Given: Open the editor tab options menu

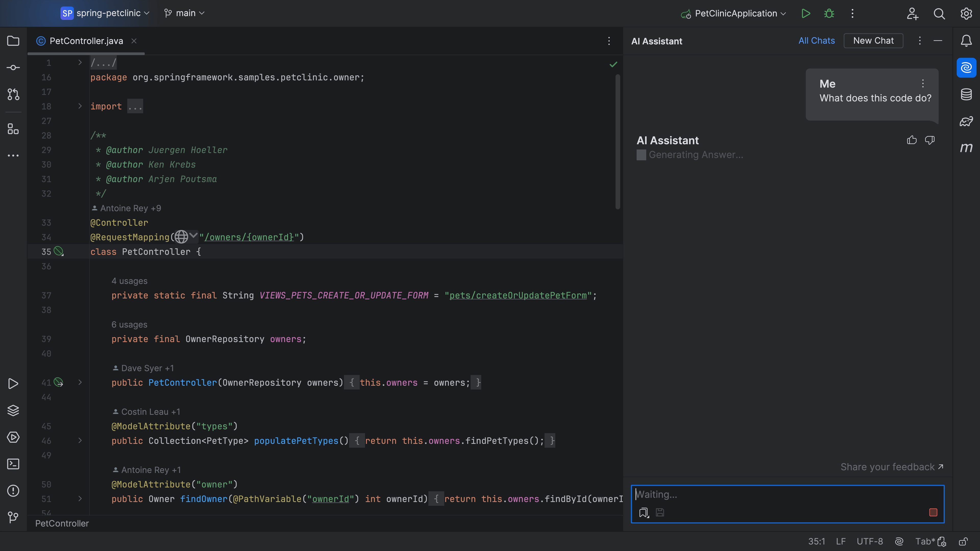Looking at the screenshot, I should (609, 41).
